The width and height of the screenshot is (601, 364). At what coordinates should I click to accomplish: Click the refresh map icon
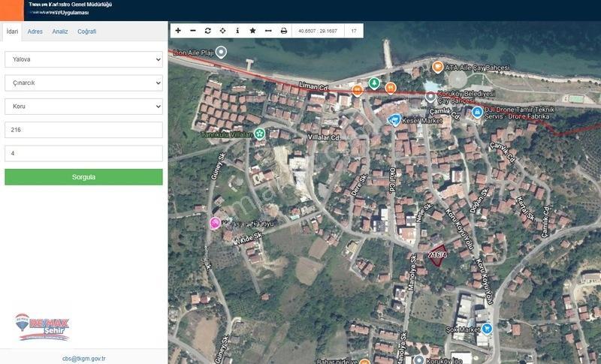pos(208,31)
